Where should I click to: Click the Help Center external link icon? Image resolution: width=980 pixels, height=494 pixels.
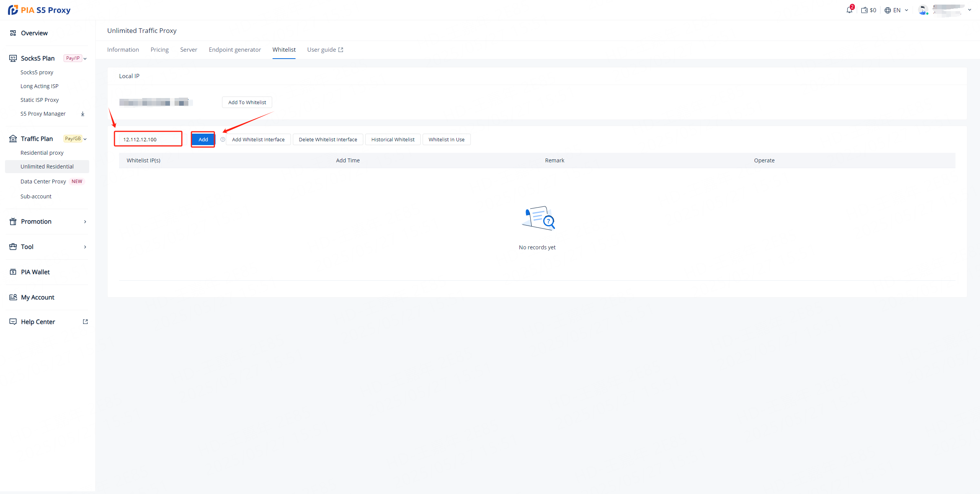[85, 322]
